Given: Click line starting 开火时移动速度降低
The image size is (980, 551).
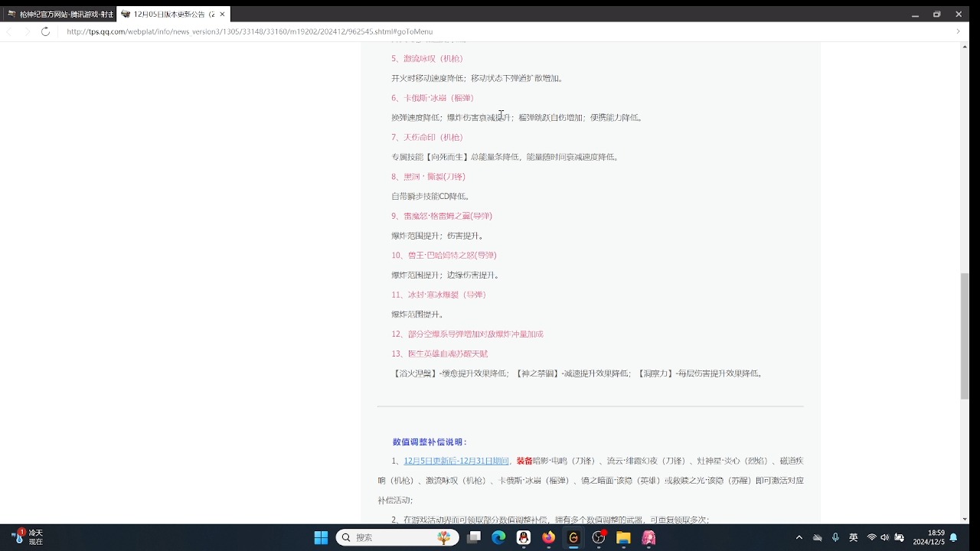Looking at the screenshot, I should point(478,78).
